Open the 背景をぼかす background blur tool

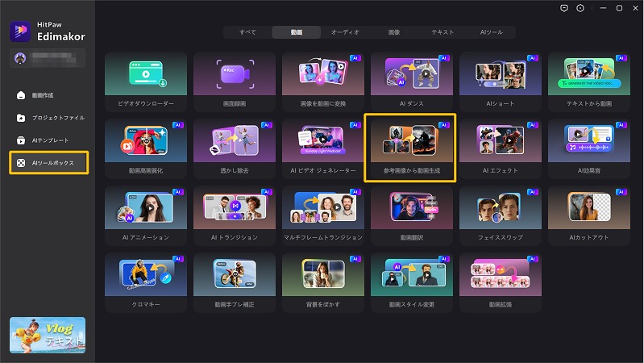(323, 282)
